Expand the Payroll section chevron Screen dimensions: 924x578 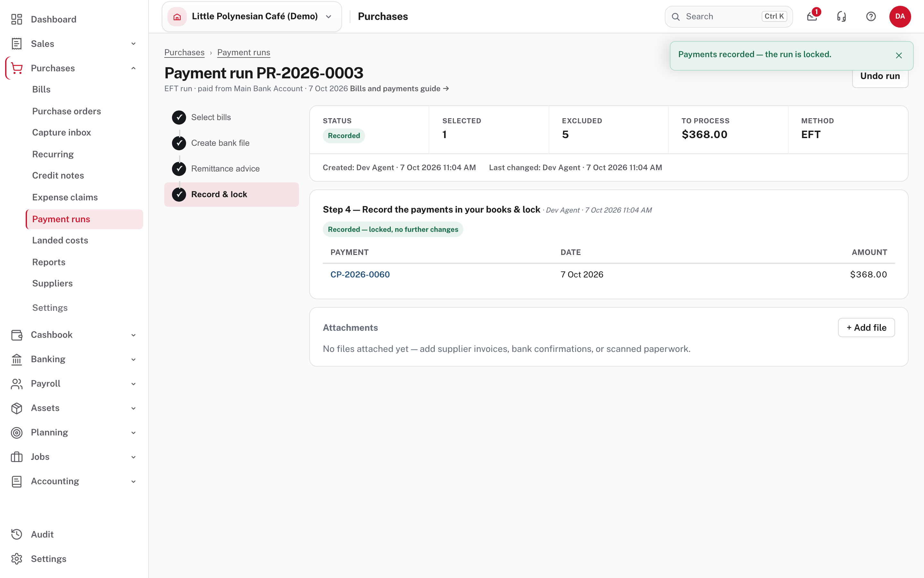pos(133,384)
